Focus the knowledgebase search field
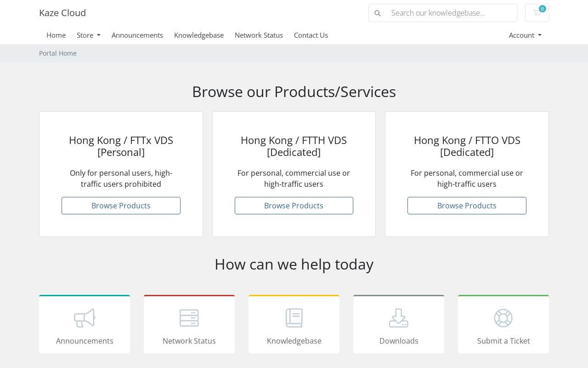 pyautogui.click(x=452, y=13)
